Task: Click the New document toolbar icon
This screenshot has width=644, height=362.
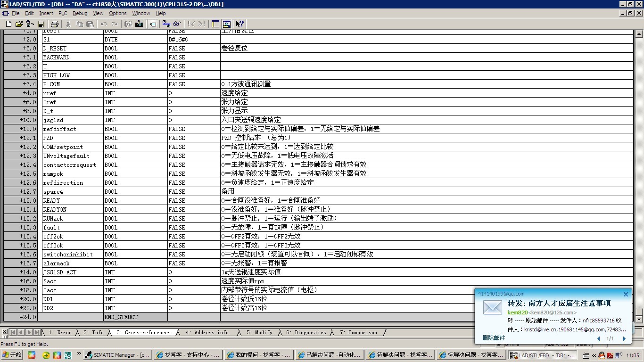Action: coord(8,24)
